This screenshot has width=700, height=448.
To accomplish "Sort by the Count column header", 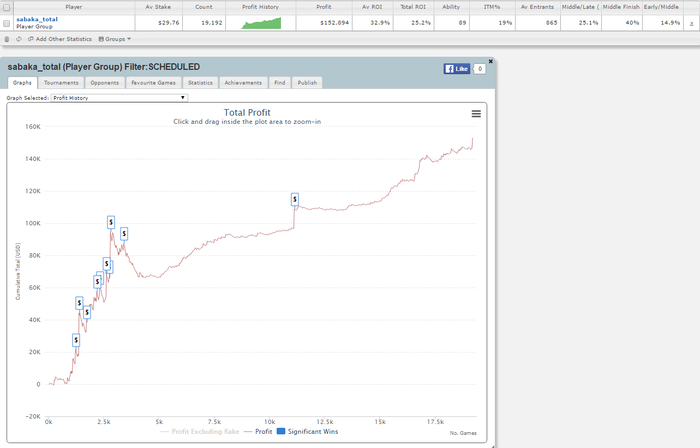I will click(204, 7).
